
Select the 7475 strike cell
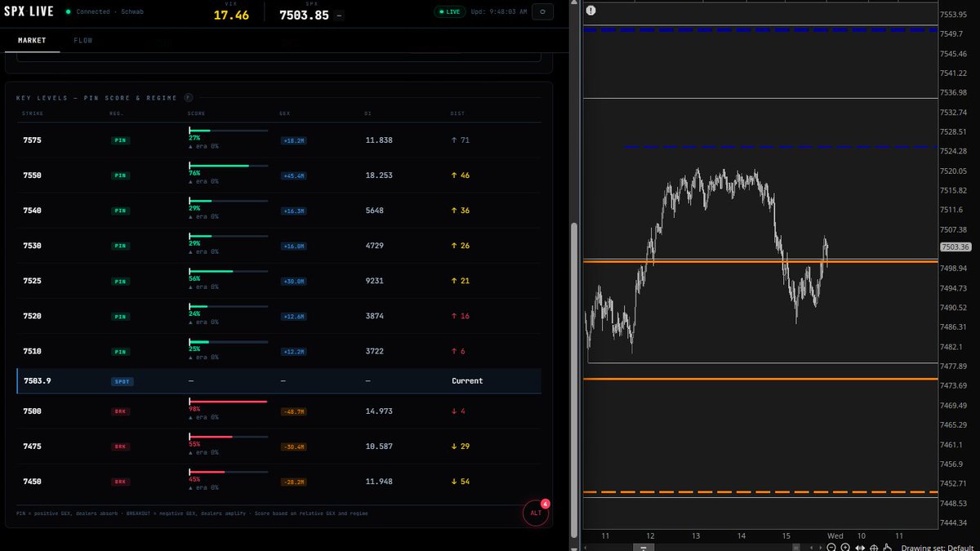(x=33, y=447)
